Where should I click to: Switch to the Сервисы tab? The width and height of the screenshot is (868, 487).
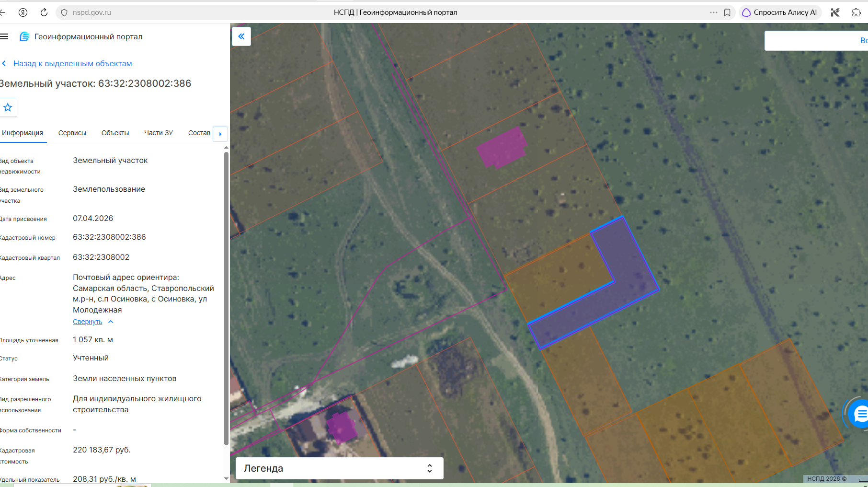72,133
